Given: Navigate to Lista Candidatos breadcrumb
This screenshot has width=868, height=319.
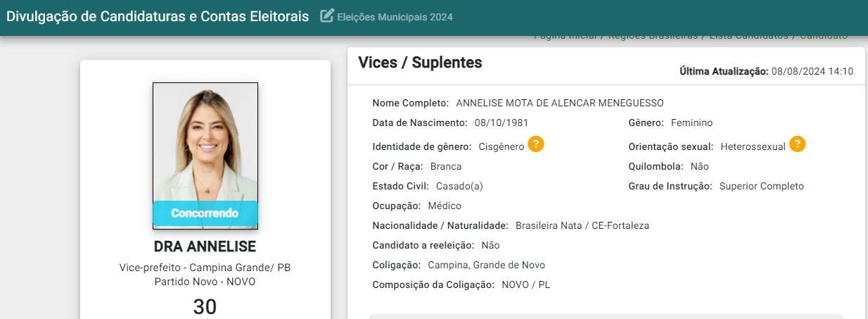Looking at the screenshot, I should coord(748,36).
